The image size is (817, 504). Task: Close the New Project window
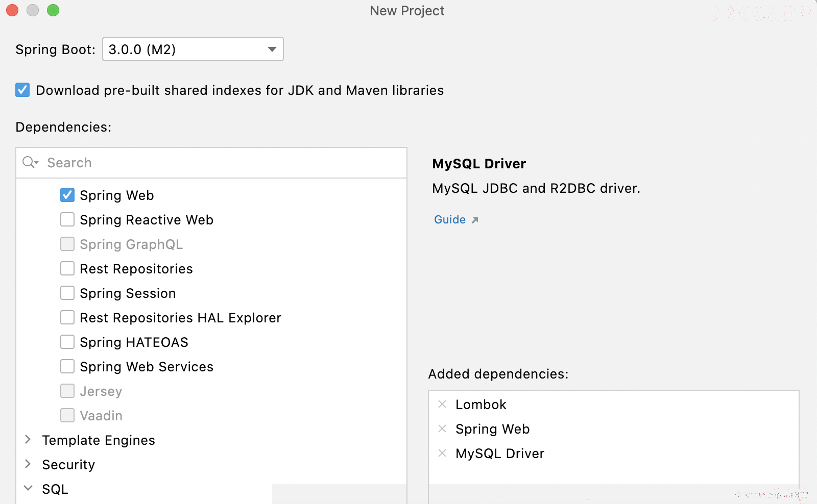12,10
